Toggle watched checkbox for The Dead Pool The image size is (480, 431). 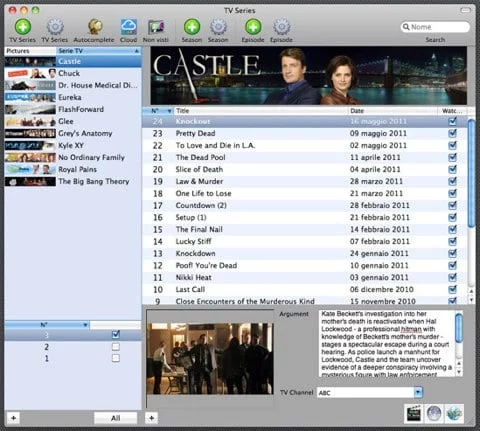452,157
